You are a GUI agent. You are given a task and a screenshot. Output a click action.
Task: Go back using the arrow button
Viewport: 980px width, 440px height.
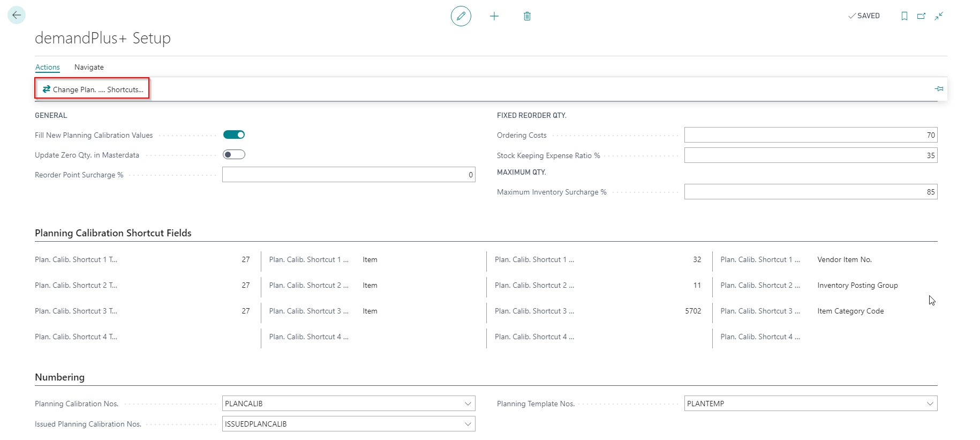[x=17, y=15]
